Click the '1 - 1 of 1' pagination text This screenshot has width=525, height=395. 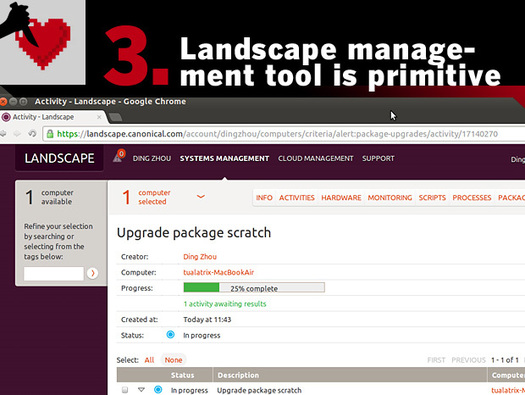pos(505,360)
